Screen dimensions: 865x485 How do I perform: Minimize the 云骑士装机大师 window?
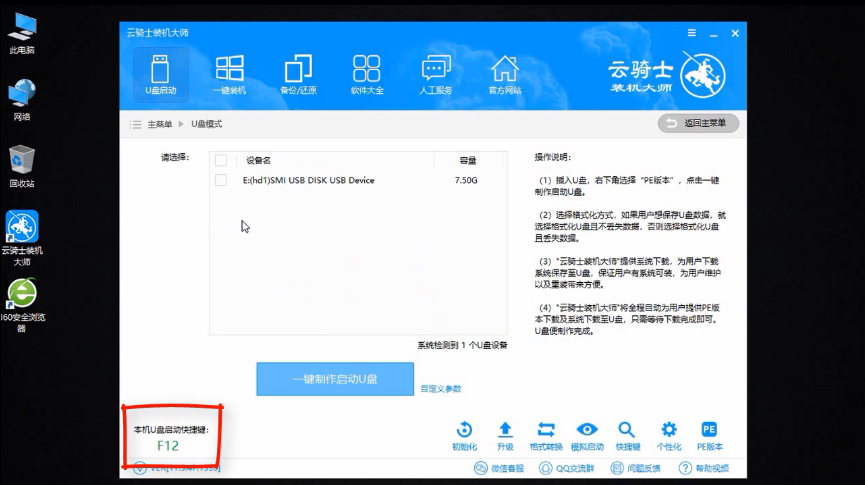pos(713,34)
